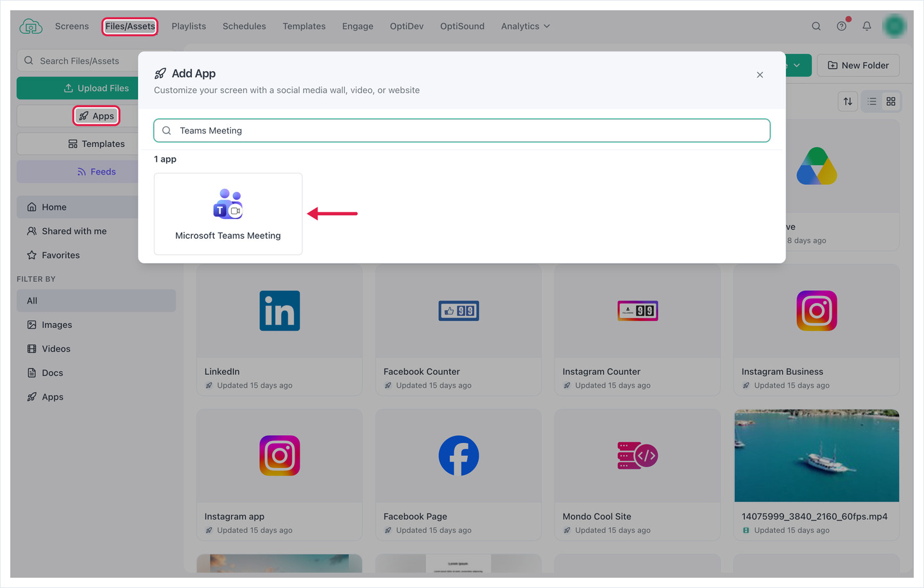
Task: Open the Screens tab
Action: (72, 26)
